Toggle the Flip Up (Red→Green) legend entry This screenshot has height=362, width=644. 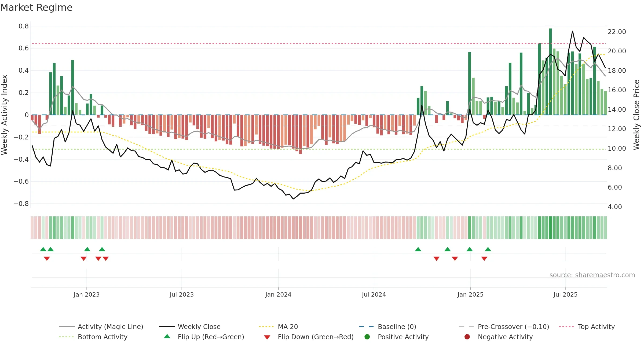click(204, 337)
